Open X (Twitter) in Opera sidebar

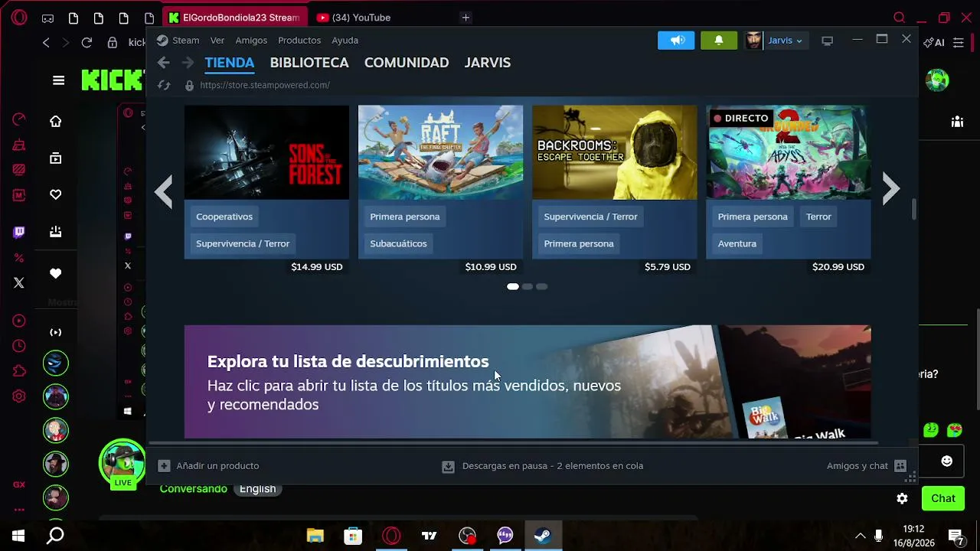[x=19, y=282]
